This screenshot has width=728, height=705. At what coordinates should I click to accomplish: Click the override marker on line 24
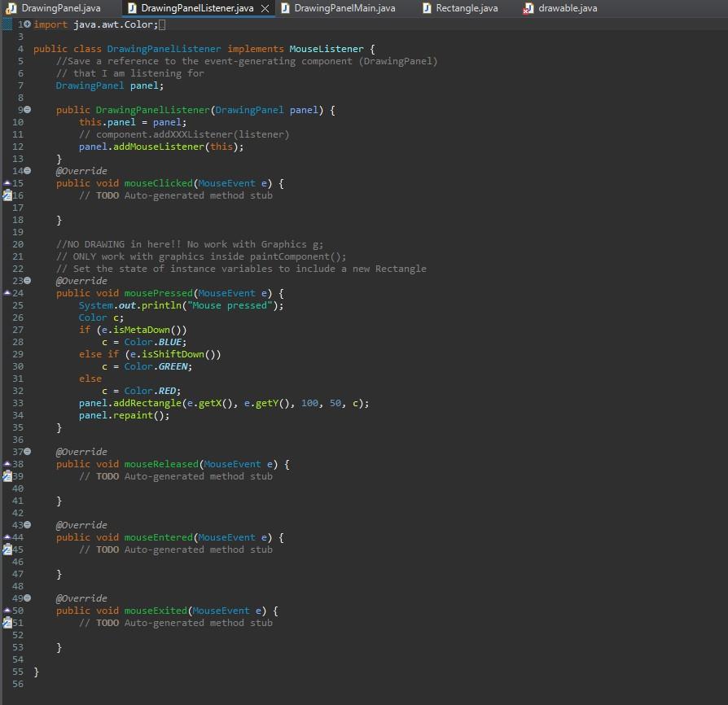click(x=7, y=293)
